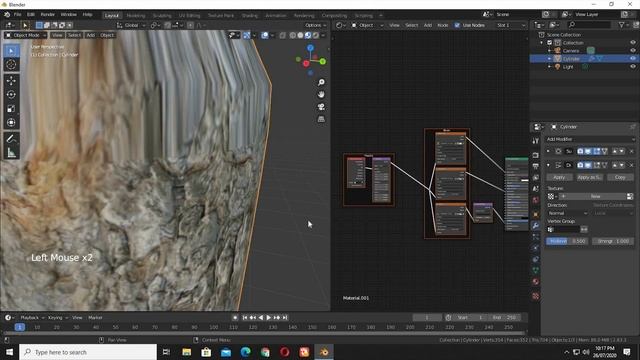This screenshot has height=360, width=640.
Task: Click Copy button on Displace modifier
Action: [620, 177]
